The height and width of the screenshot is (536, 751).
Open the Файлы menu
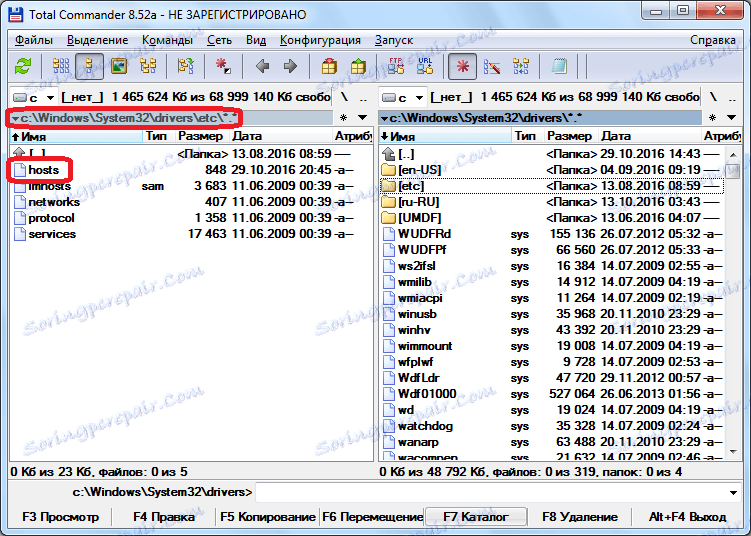coord(34,40)
